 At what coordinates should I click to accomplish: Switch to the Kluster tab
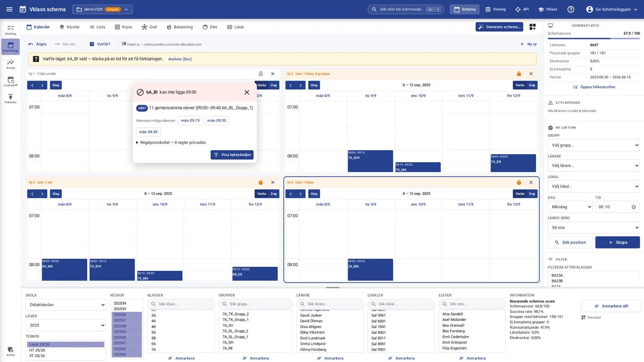pyautogui.click(x=69, y=27)
